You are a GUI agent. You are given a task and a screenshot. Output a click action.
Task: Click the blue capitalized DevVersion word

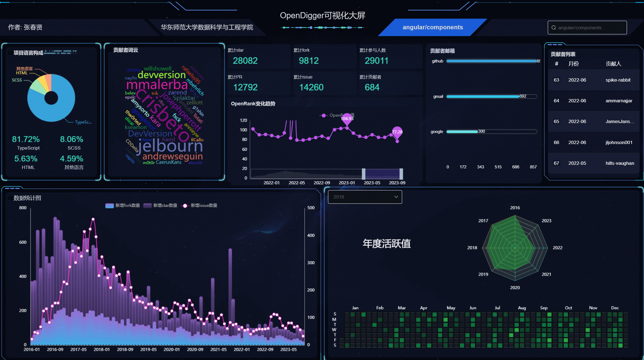[150, 134]
